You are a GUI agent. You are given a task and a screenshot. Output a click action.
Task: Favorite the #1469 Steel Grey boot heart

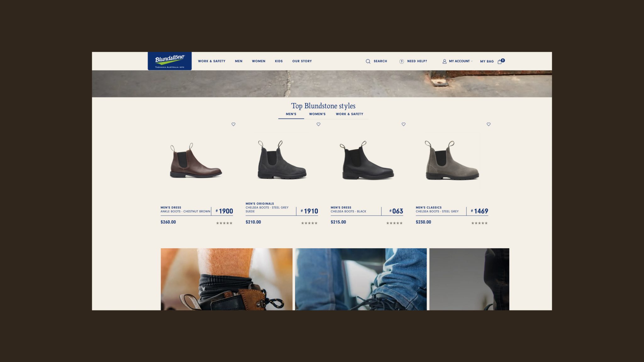click(x=488, y=124)
